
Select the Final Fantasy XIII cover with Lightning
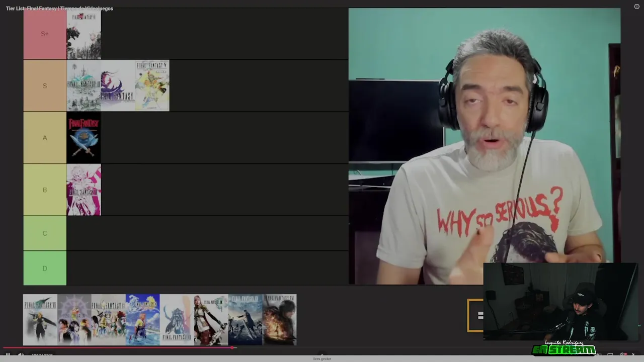point(211,320)
